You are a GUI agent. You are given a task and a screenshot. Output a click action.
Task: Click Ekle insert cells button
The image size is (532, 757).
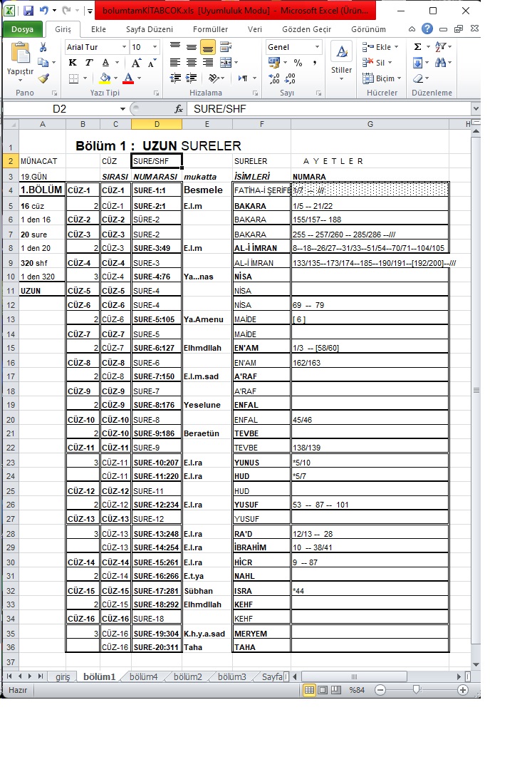[380, 47]
